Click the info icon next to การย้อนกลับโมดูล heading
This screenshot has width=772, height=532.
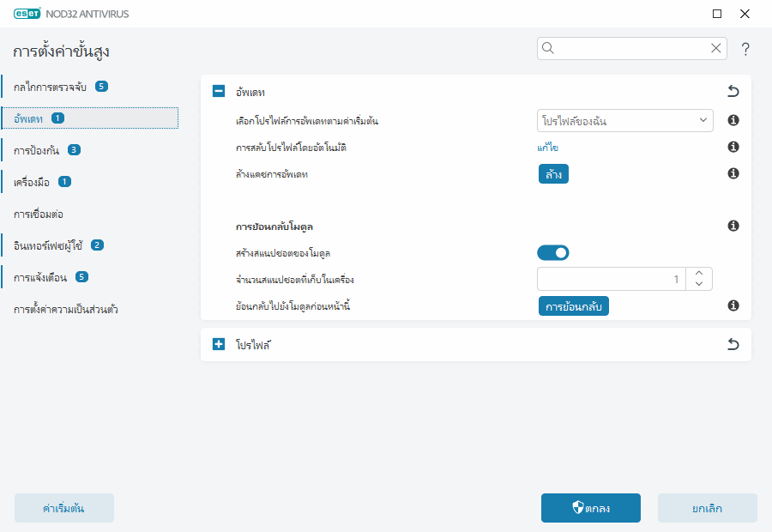[733, 225]
